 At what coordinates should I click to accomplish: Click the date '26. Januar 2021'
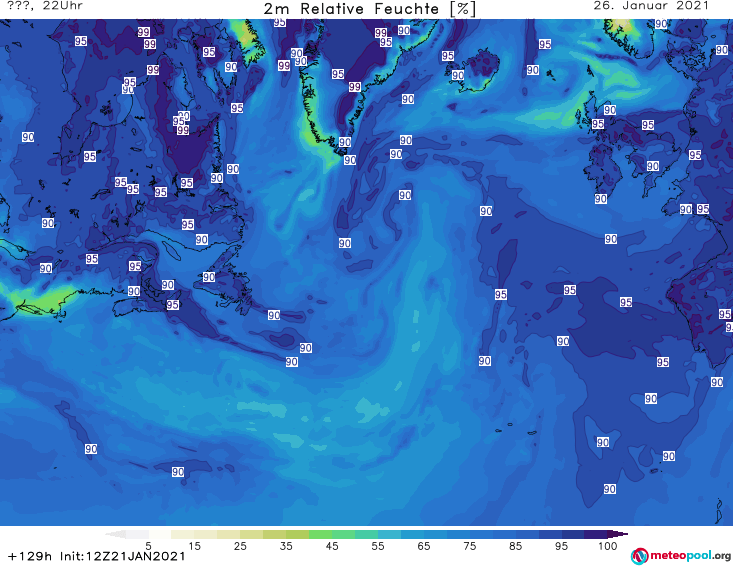[x=651, y=6]
